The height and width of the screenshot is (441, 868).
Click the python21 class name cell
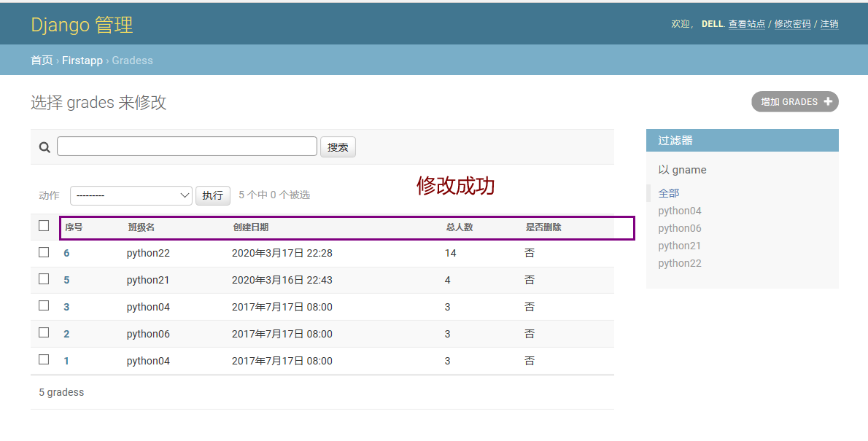point(148,280)
